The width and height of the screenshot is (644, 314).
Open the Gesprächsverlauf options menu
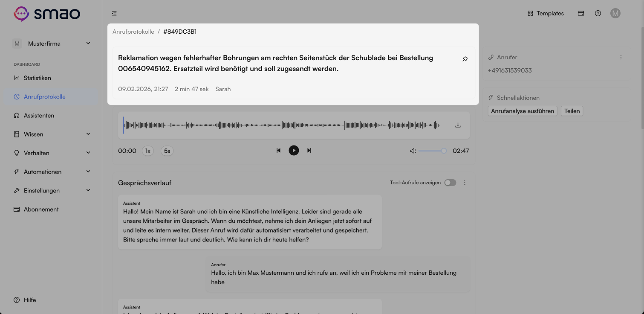pos(465,183)
